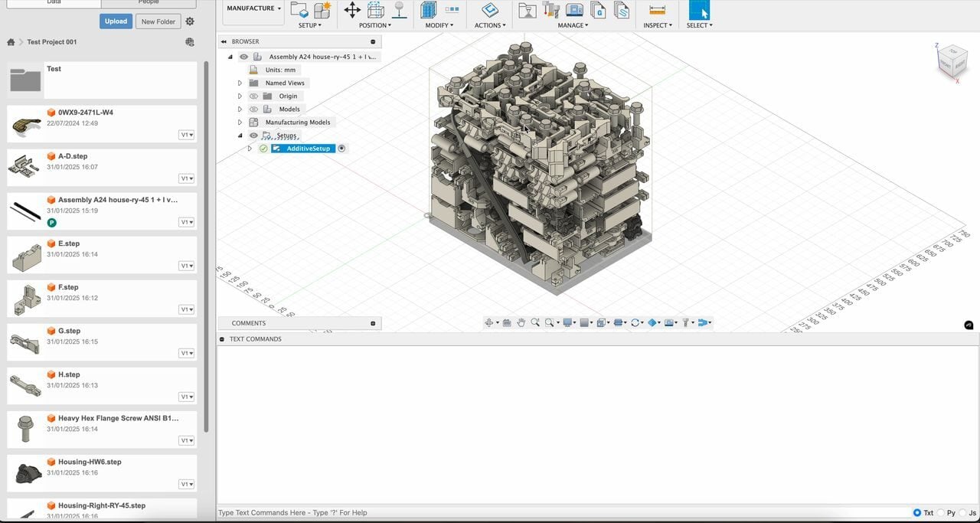The image size is (980, 523).
Task: Activate the Pan hand tool
Action: [521, 322]
